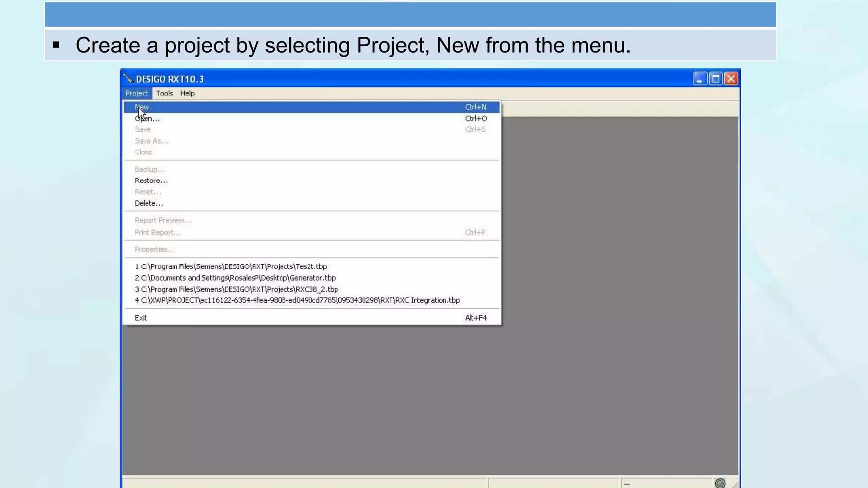This screenshot has height=488, width=868.
Task: Close the DESIGO RXT window
Action: (731, 79)
